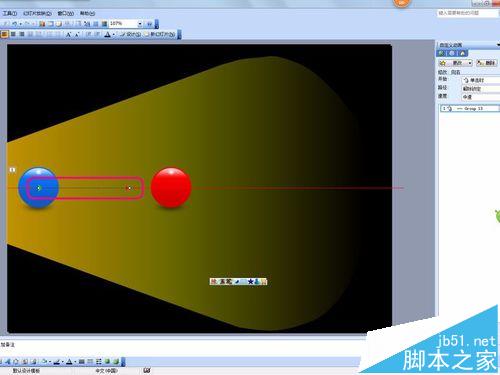500x375 pixels.
Task: Click the insert chart icon
Action: [42, 24]
